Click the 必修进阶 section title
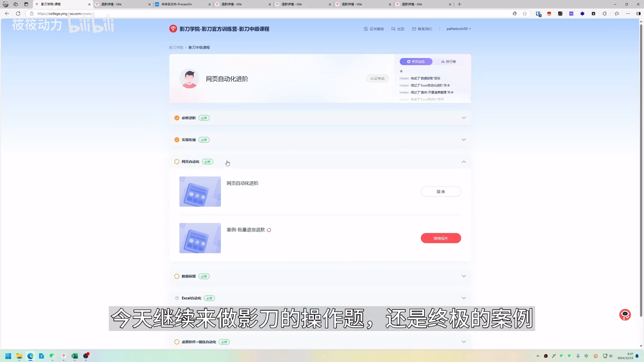Screen dimensions: 644x362 [x=189, y=118]
